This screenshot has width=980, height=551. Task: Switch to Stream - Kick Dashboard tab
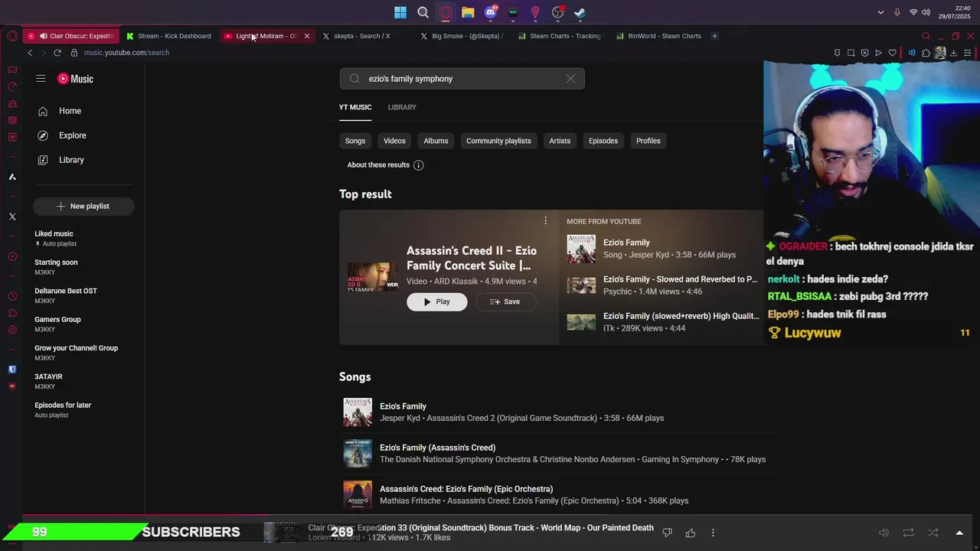pos(169,36)
